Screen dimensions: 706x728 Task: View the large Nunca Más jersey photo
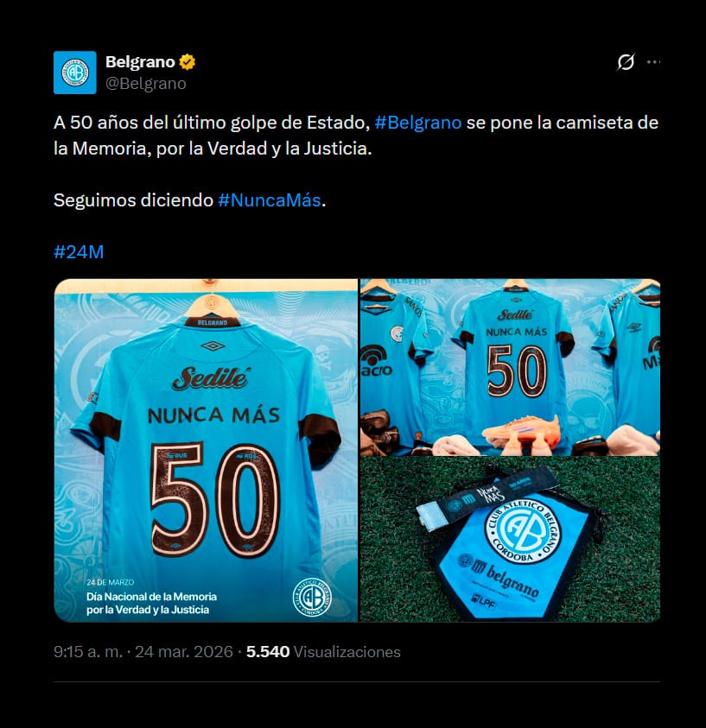[206, 450]
